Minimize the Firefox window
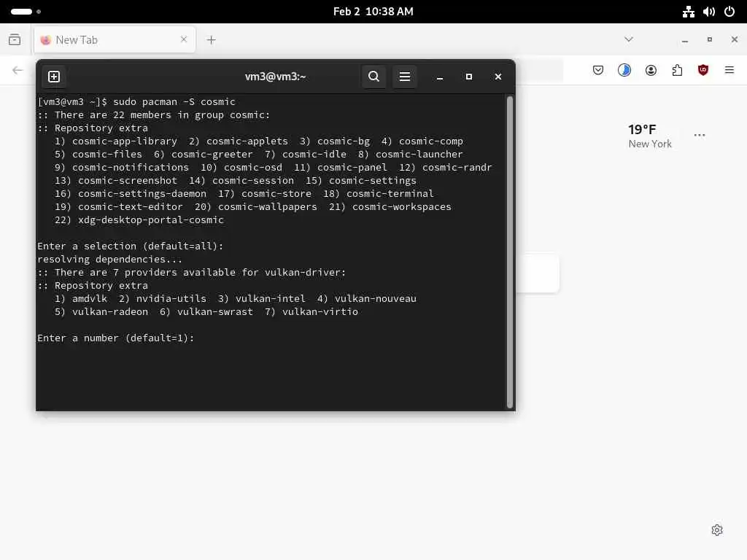747x560 pixels. 685,40
